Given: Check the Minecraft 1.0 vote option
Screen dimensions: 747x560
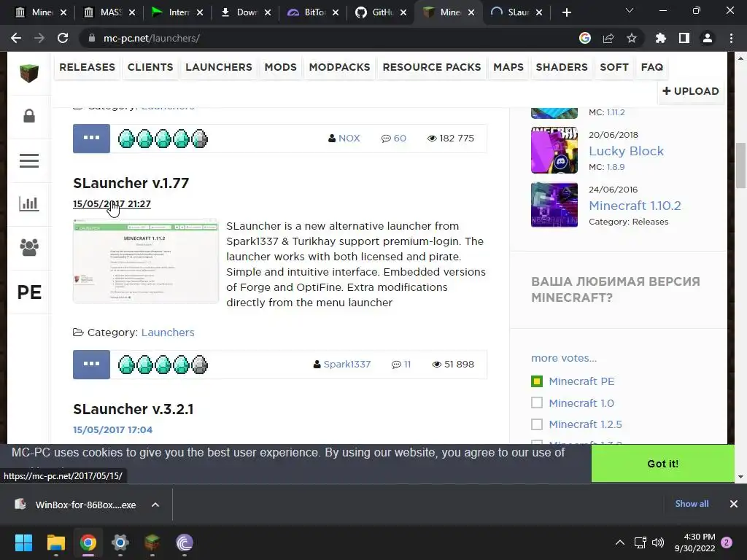Looking at the screenshot, I should (537, 402).
